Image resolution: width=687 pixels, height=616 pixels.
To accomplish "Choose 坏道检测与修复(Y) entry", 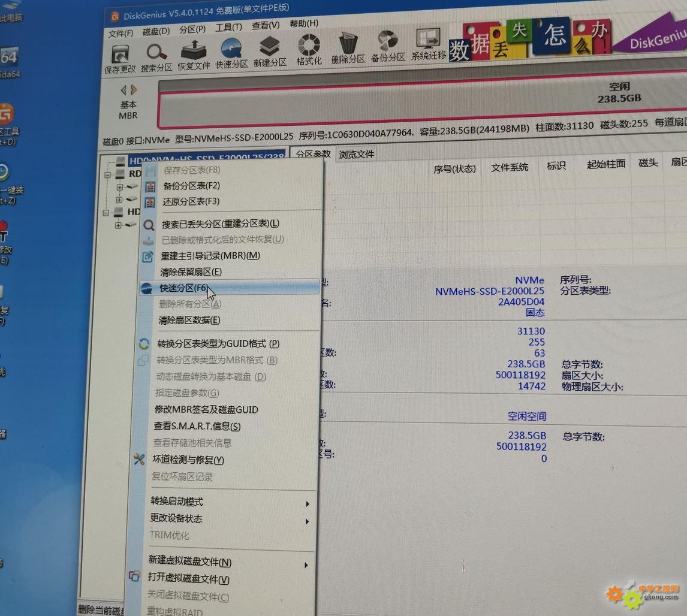I will point(188,460).
